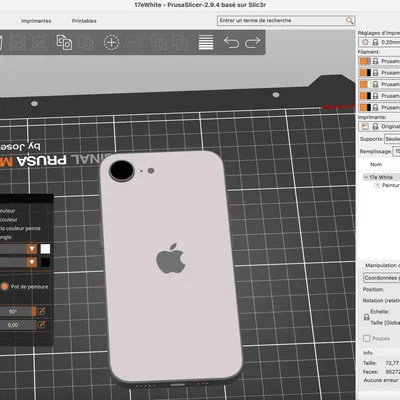Click the Split to objects icon
Image resolution: width=400 pixels, height=400 pixels.
tap(159, 43)
